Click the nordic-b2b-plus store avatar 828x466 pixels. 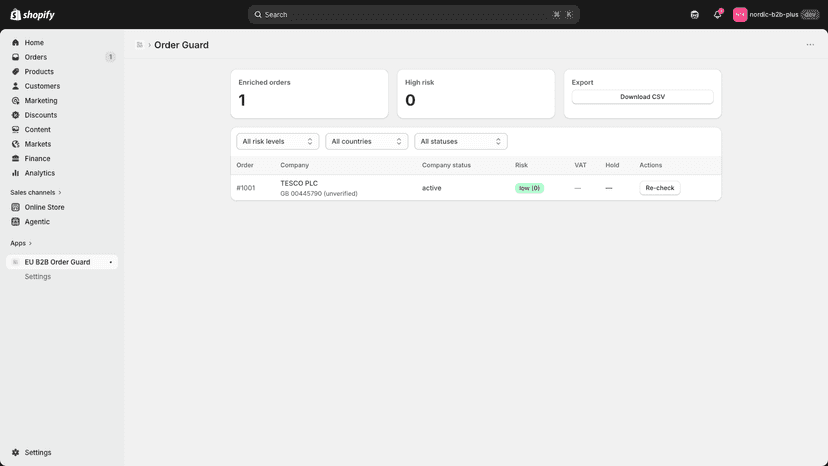pyautogui.click(x=740, y=15)
